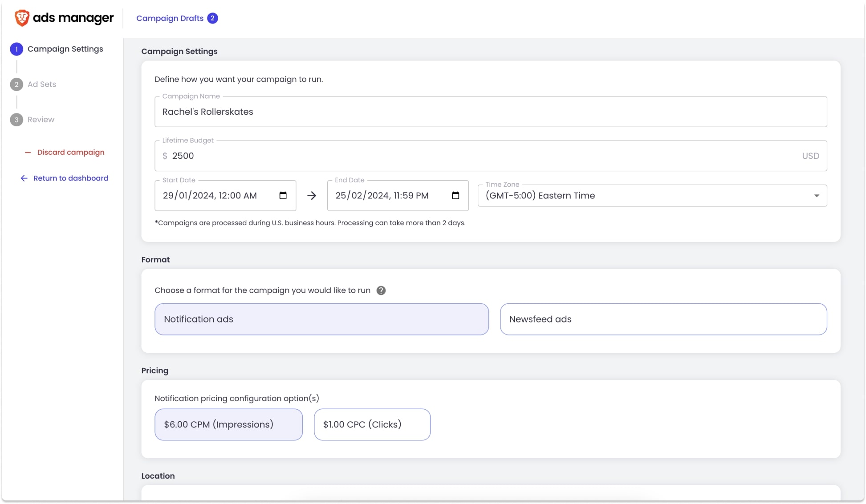Click the Campaign Drafts count badge
This screenshot has height=504, width=866.
coord(212,18)
